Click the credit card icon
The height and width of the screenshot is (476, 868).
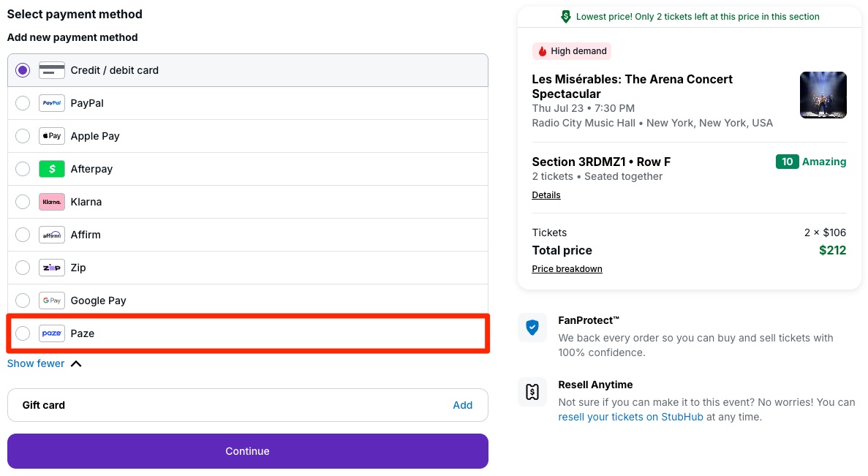51,70
